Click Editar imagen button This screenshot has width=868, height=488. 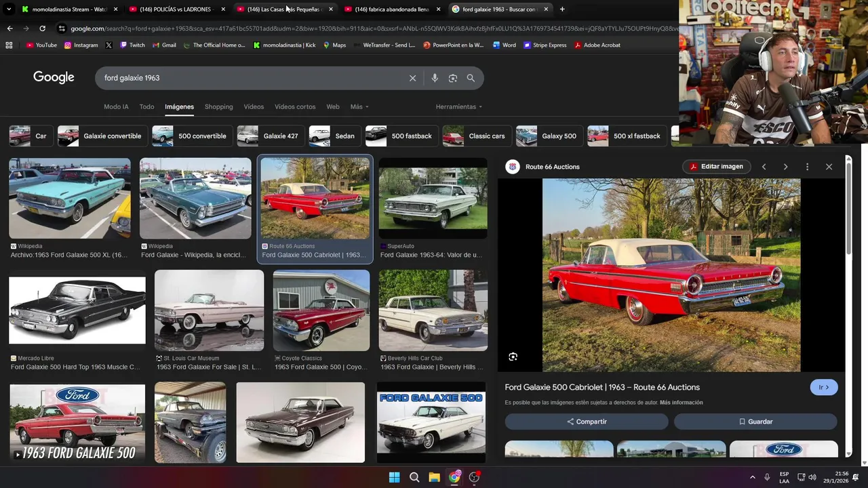[716, 167]
